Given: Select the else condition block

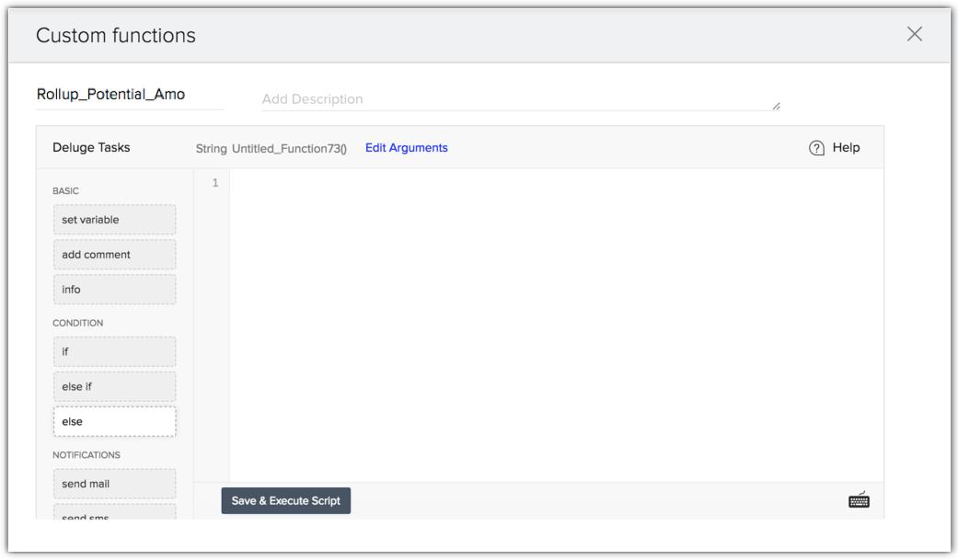Looking at the screenshot, I should coord(115,421).
